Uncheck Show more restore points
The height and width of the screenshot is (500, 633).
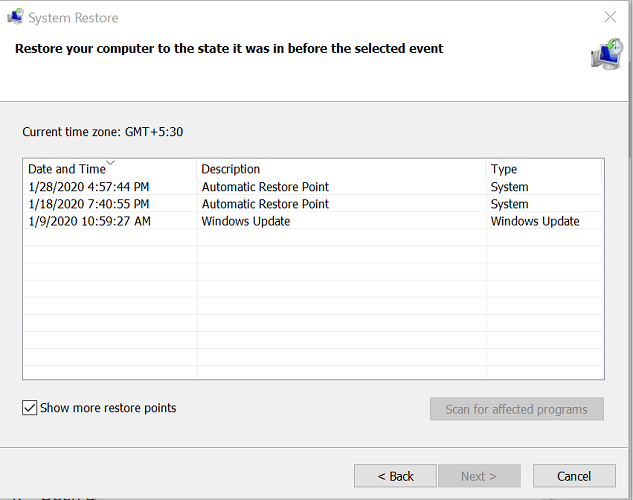point(29,408)
